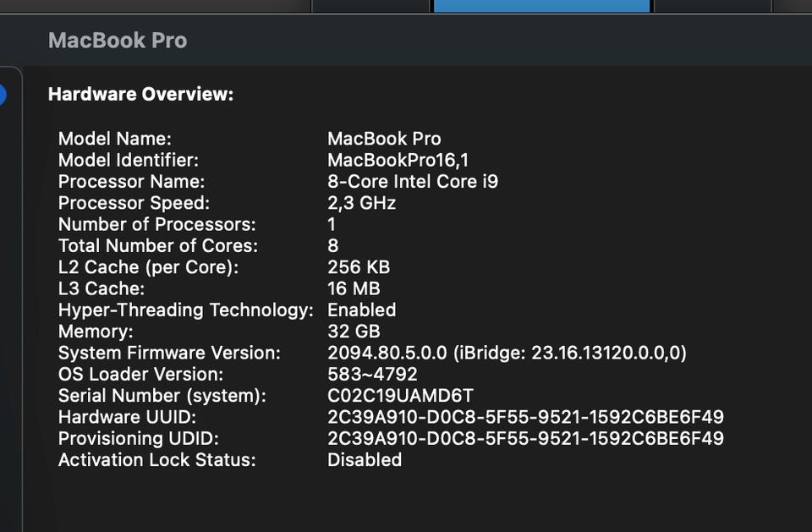
Task: Select the Provisioning UDID value
Action: click(x=525, y=439)
